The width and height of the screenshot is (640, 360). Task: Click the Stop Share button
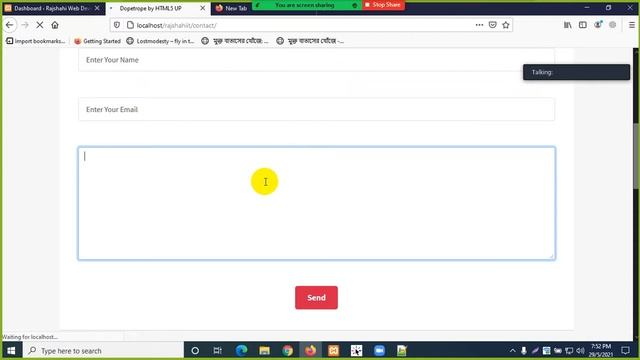pos(383,5)
